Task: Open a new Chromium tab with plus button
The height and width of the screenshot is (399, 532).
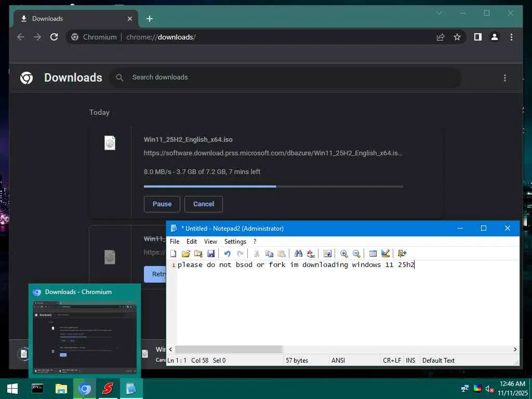Action: [x=150, y=19]
